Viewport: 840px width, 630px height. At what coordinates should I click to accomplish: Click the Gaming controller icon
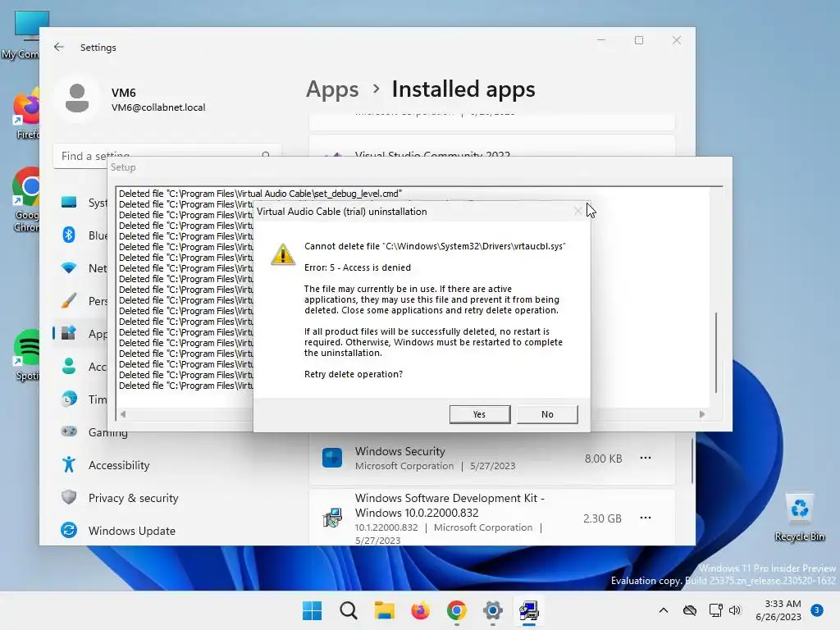pos(69,431)
